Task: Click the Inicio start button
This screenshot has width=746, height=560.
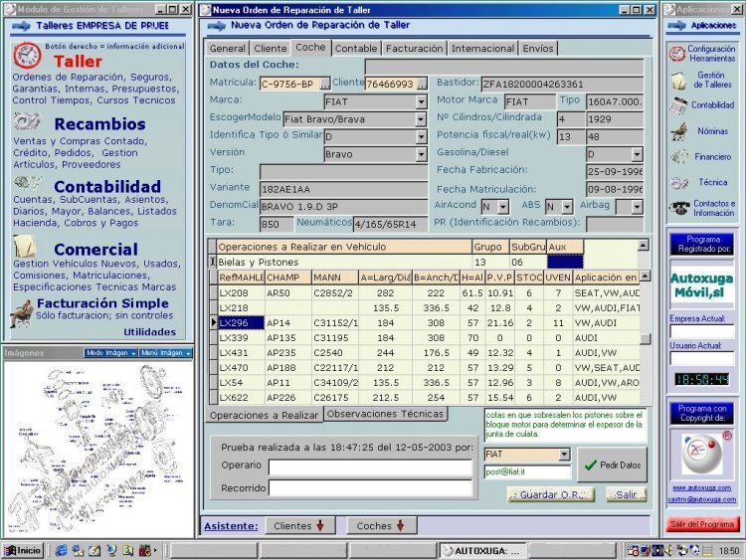Action: [23, 551]
